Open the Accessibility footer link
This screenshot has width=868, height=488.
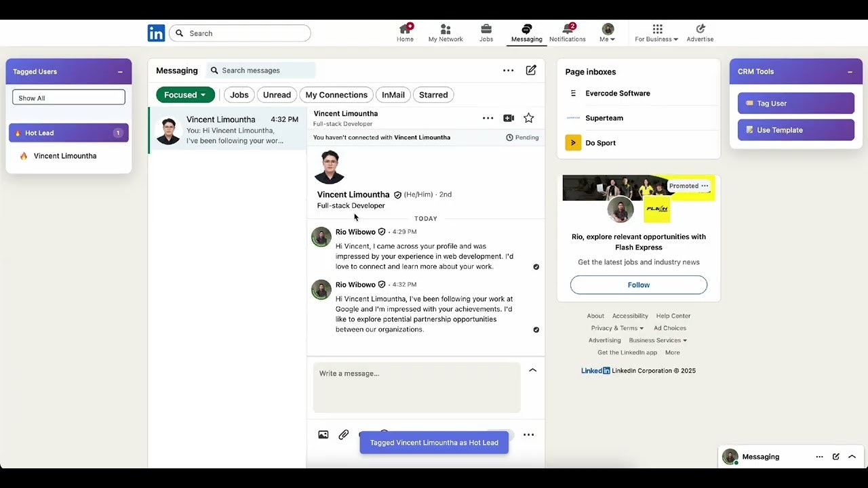(630, 316)
